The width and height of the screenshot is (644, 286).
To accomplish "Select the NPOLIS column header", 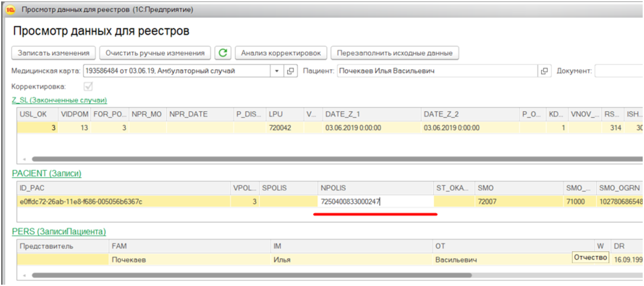I will point(376,188).
